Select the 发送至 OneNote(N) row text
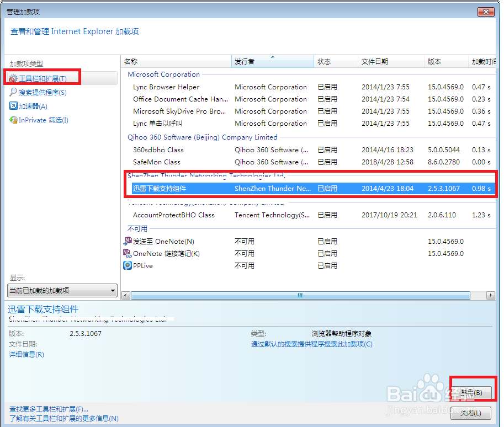The height and width of the screenshot is (427, 504). (163, 242)
